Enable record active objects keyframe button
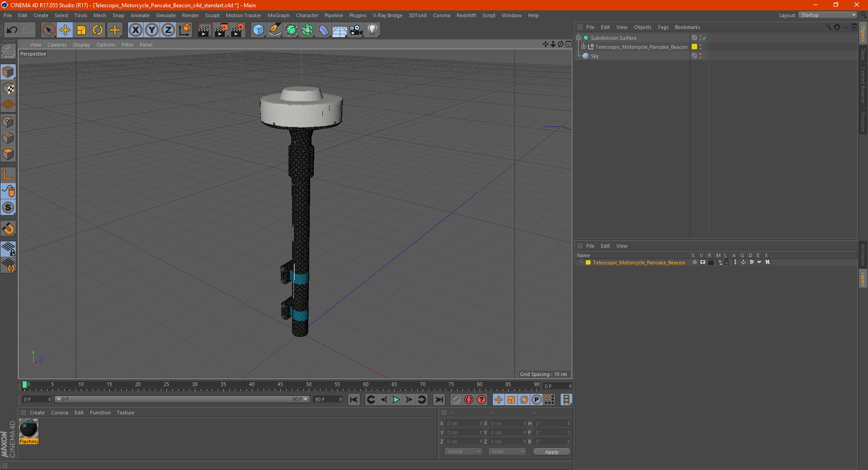Image resolution: width=868 pixels, height=470 pixels. pos(469,399)
